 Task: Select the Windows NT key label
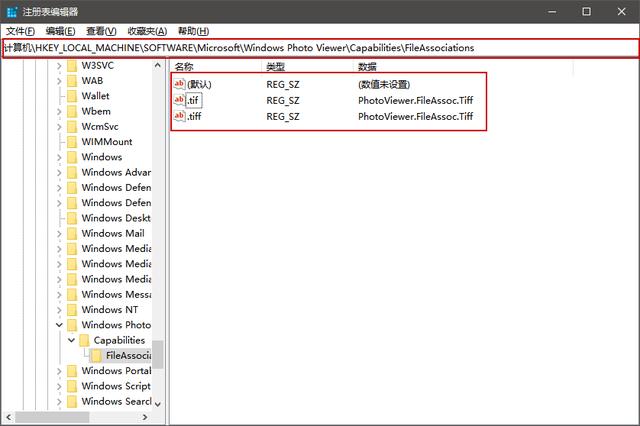[109, 310]
